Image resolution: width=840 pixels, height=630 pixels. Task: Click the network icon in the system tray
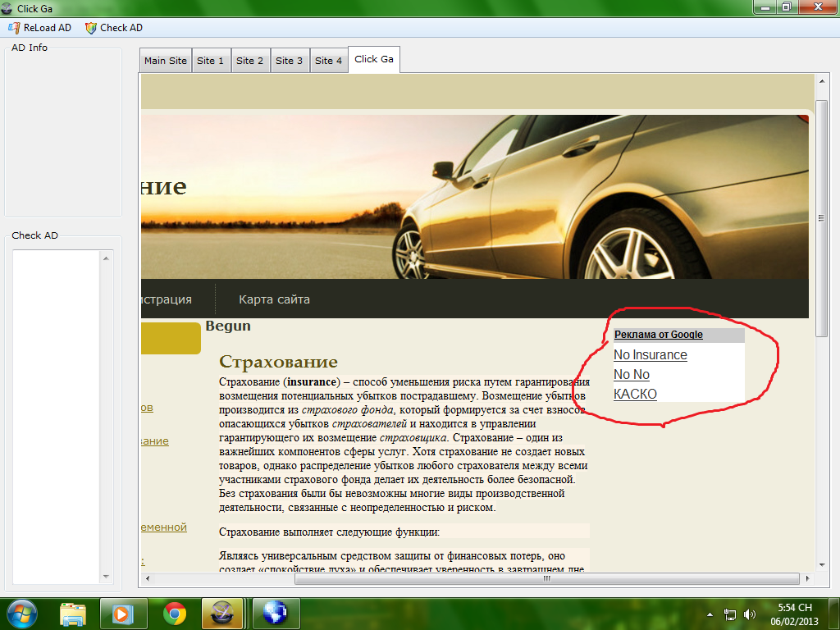pyautogui.click(x=730, y=614)
